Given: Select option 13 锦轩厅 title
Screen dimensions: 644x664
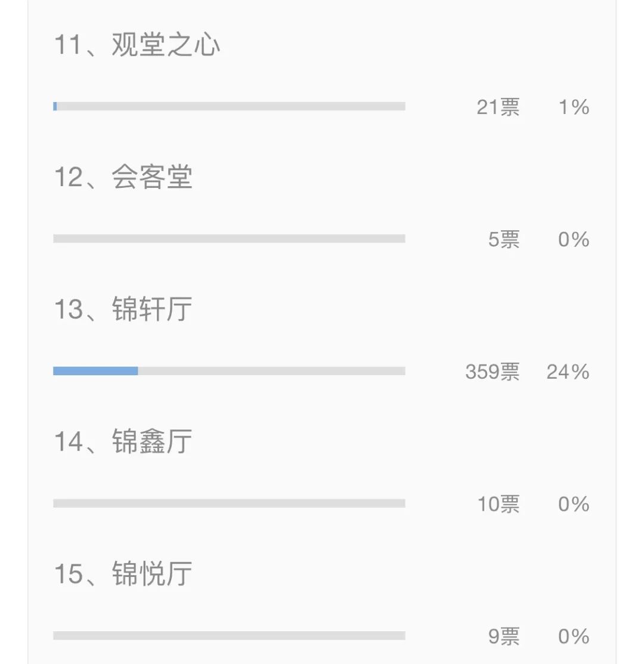Looking at the screenshot, I should pos(123,309).
